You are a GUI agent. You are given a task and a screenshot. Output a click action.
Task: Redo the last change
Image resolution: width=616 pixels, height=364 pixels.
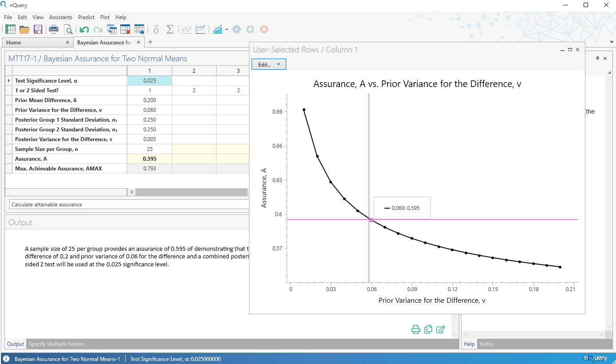tap(98, 29)
